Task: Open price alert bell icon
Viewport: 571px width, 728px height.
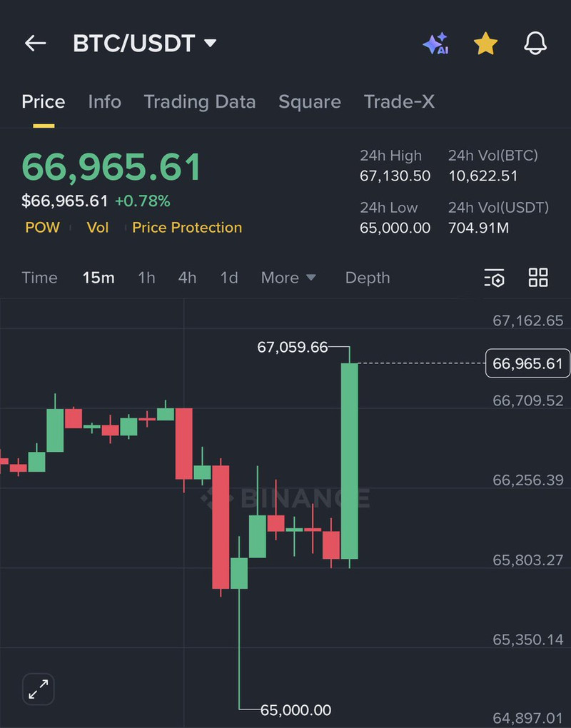Action: pos(535,44)
